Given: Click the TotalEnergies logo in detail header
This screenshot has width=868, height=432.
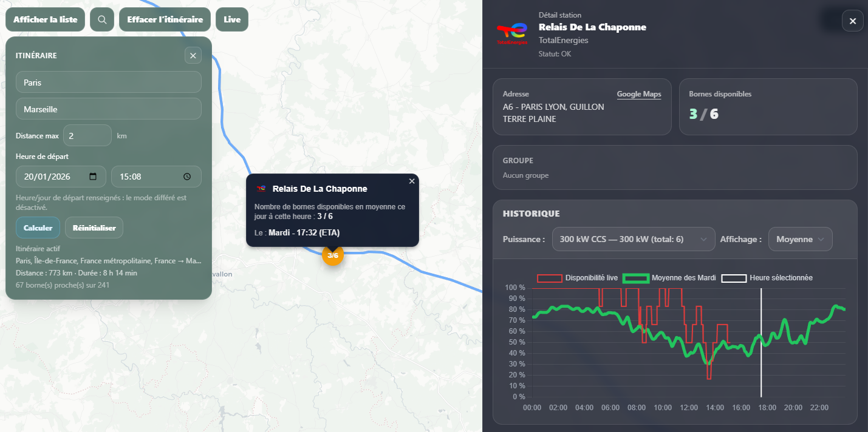Looking at the screenshot, I should tap(512, 33).
